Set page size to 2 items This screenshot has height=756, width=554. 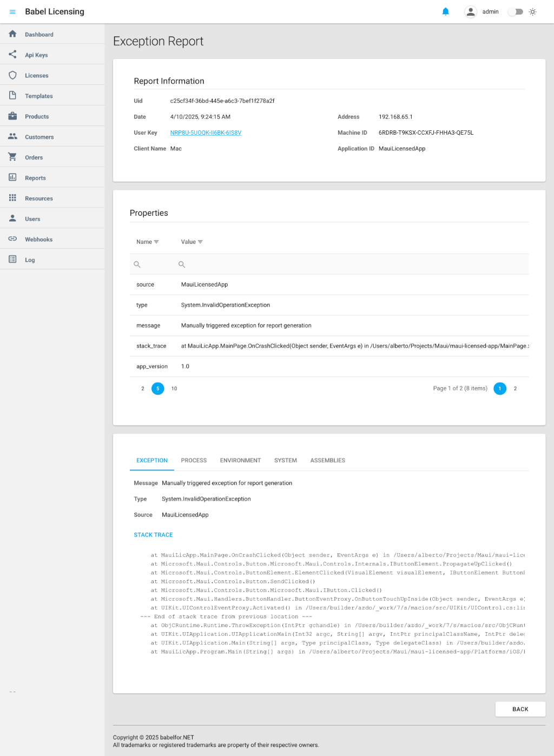point(143,389)
